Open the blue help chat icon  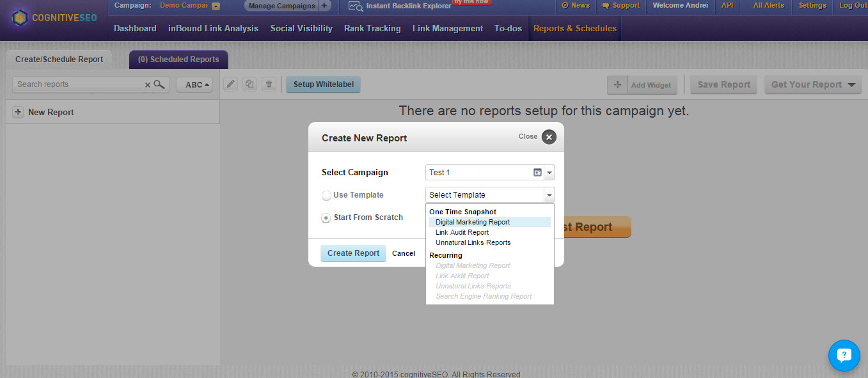844,356
